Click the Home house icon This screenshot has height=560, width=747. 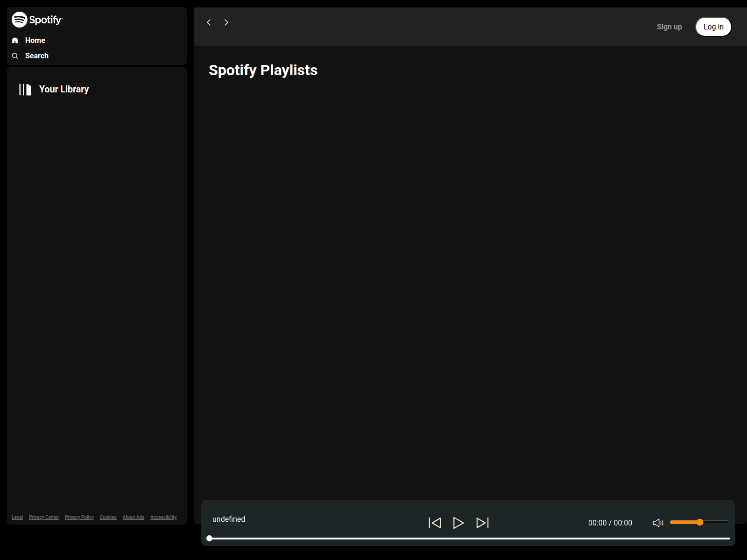coord(15,41)
